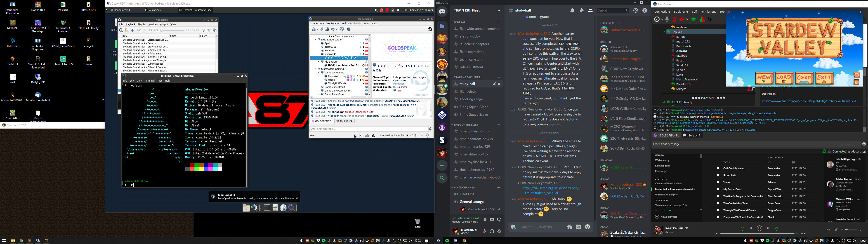Click the GIF picker button
This screenshot has height=244, width=868.
point(579,227)
